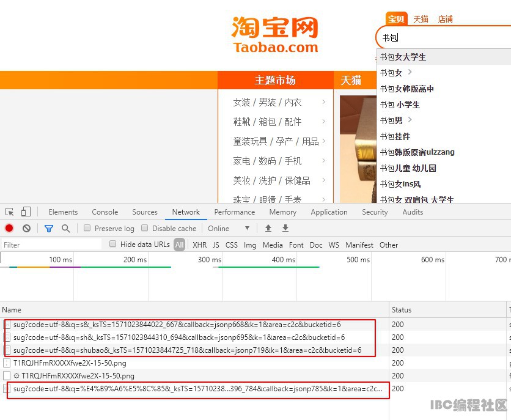Import HAR file with upload arrow
Screen dimensions: 511x420
coord(268,228)
